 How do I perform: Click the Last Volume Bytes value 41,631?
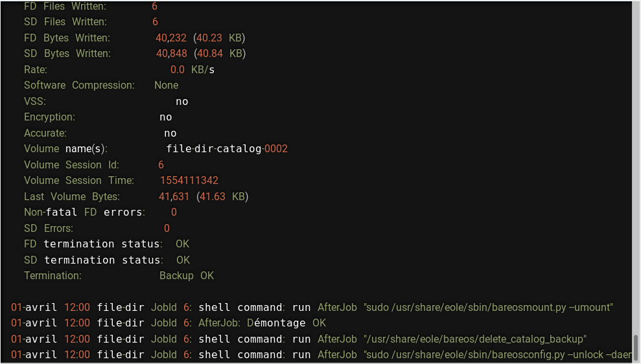tap(174, 196)
